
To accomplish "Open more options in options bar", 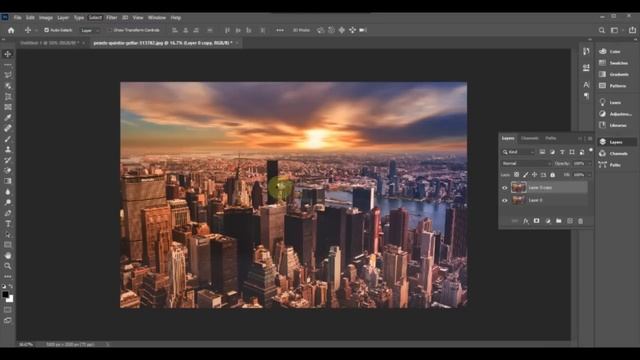I will (x=280, y=30).
